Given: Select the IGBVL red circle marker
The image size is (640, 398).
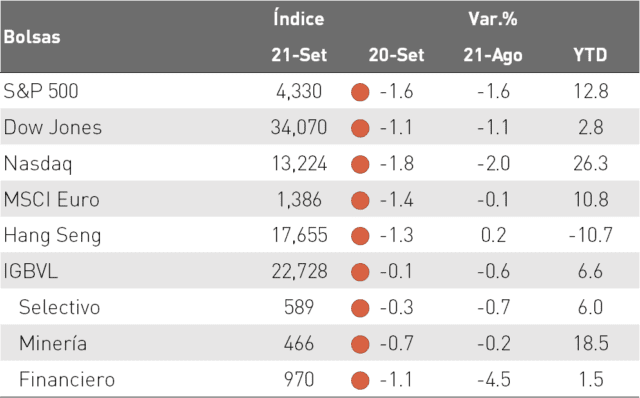Looking at the screenshot, I should coord(360,272).
